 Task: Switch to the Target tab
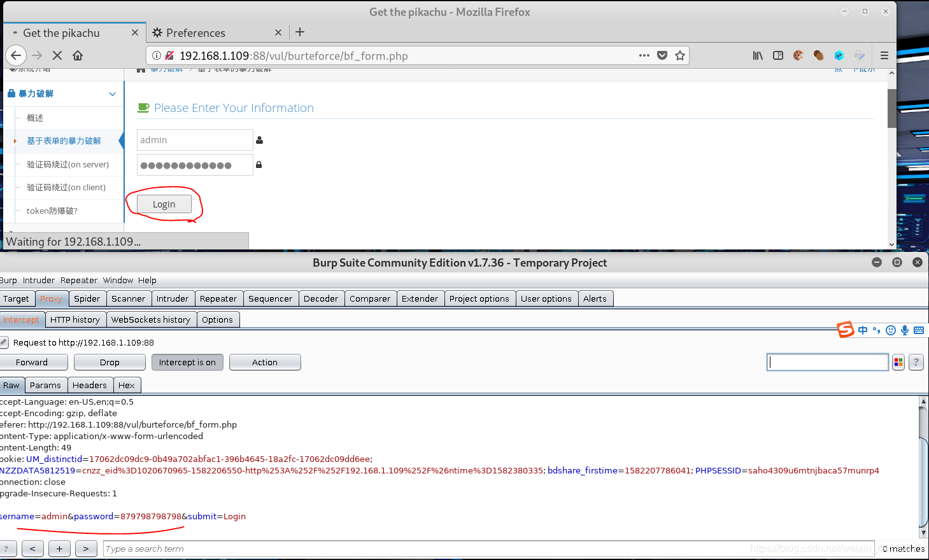click(16, 298)
